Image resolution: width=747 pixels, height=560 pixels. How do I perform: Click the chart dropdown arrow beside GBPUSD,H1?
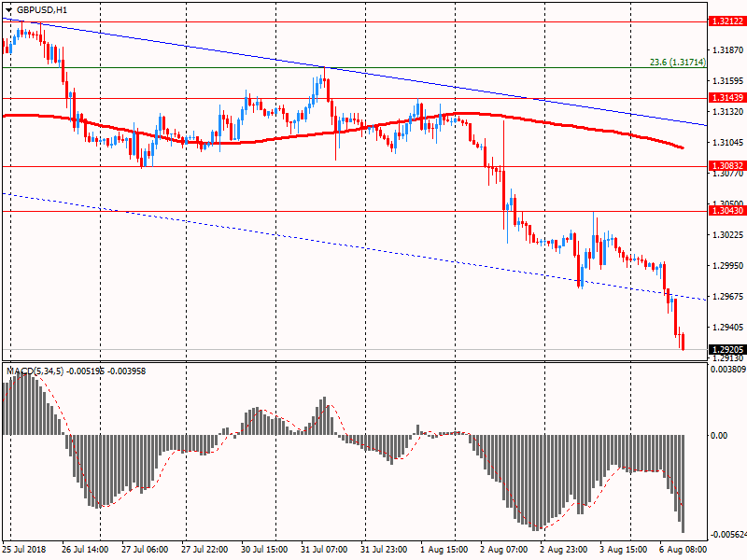[x=8, y=9]
